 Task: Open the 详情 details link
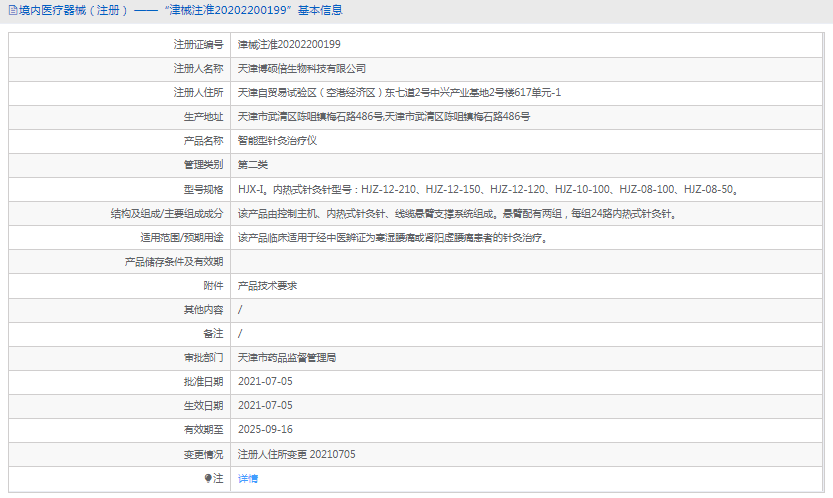click(248, 478)
